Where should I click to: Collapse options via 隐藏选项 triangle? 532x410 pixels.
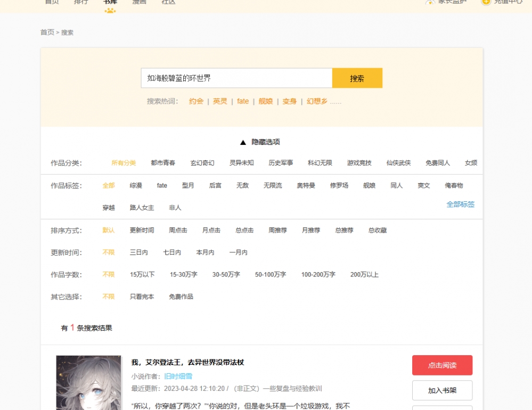pyautogui.click(x=243, y=142)
